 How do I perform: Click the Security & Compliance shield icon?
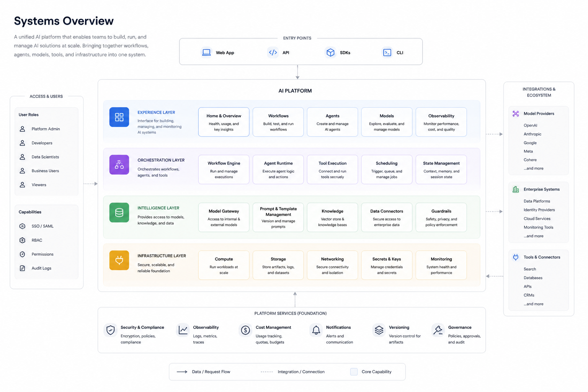pos(111,330)
